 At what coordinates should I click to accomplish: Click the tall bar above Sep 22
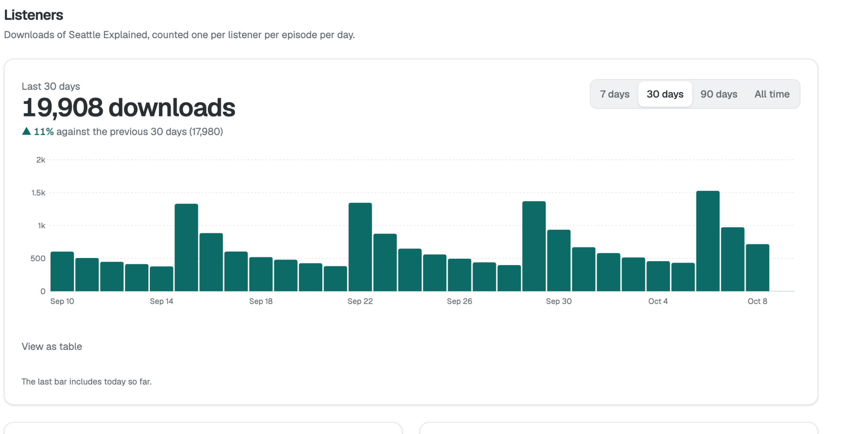click(360, 247)
